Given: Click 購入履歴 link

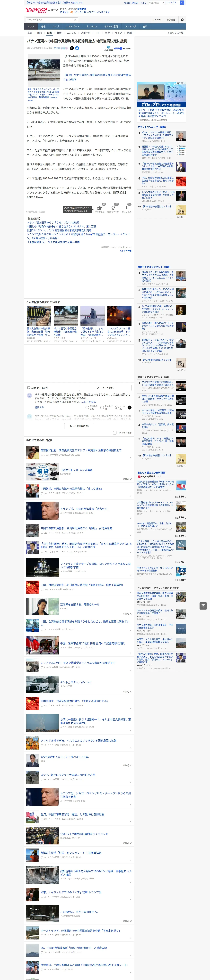Looking at the screenshot, I should pyautogui.click(x=171, y=19).
